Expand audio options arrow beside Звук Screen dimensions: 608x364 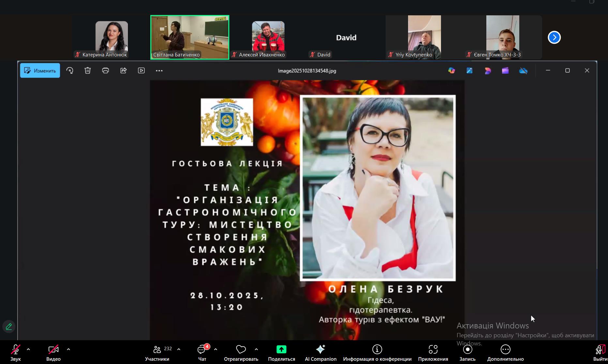(x=28, y=349)
